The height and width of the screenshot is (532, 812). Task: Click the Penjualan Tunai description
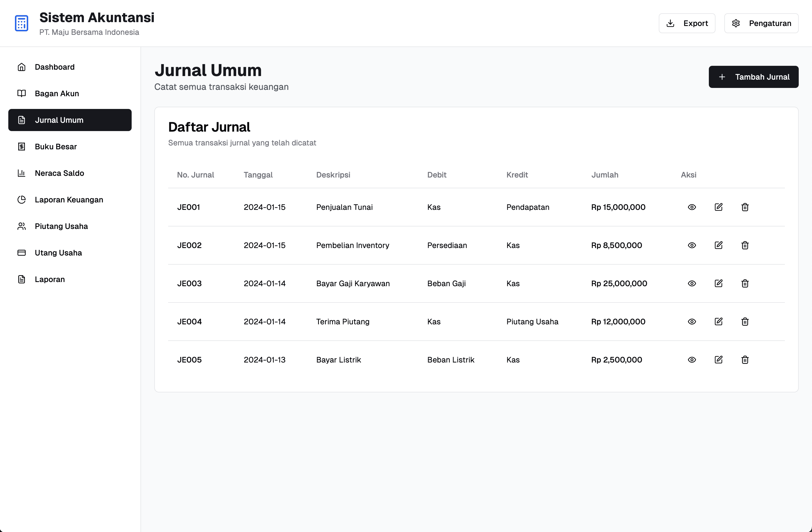tap(344, 207)
